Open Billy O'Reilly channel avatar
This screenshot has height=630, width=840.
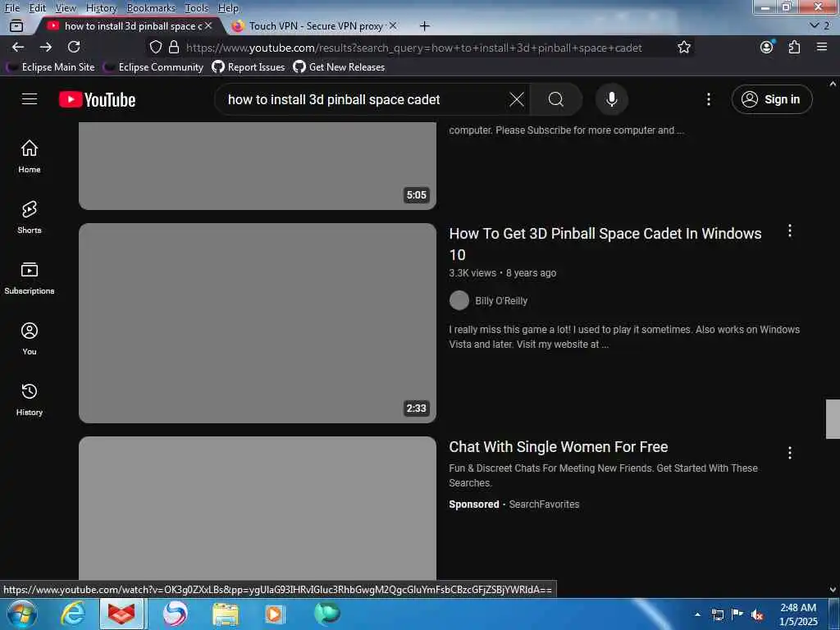[x=459, y=300]
